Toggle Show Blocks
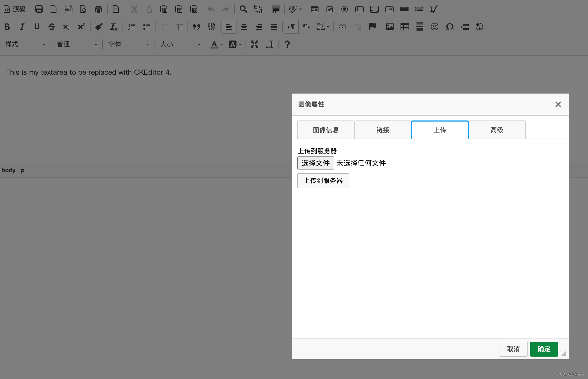 pyautogui.click(x=269, y=44)
